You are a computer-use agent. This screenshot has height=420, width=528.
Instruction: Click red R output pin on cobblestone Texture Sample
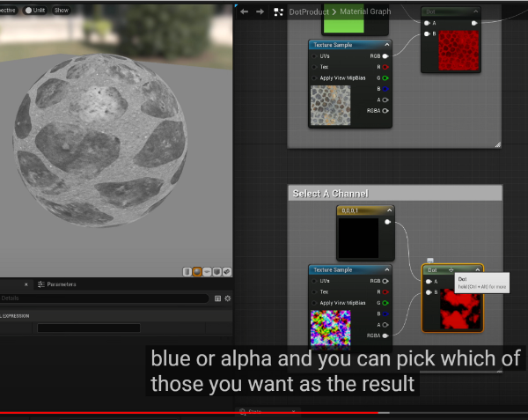[385, 67]
